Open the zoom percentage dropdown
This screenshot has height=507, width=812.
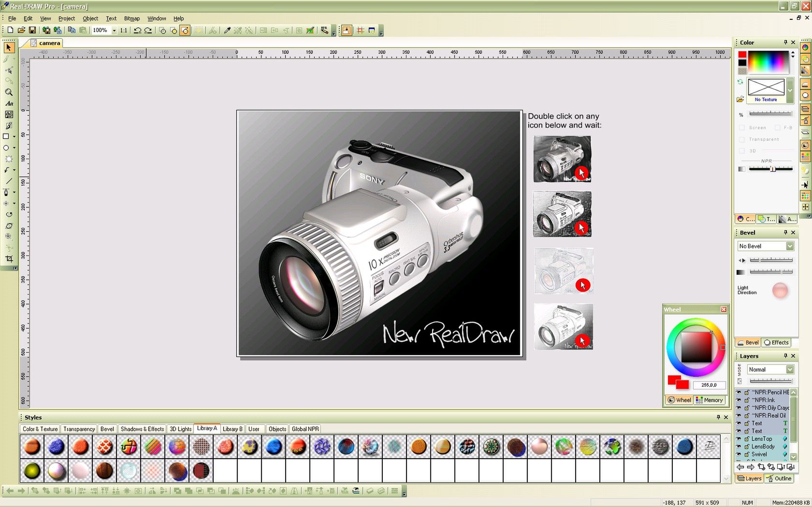(114, 30)
